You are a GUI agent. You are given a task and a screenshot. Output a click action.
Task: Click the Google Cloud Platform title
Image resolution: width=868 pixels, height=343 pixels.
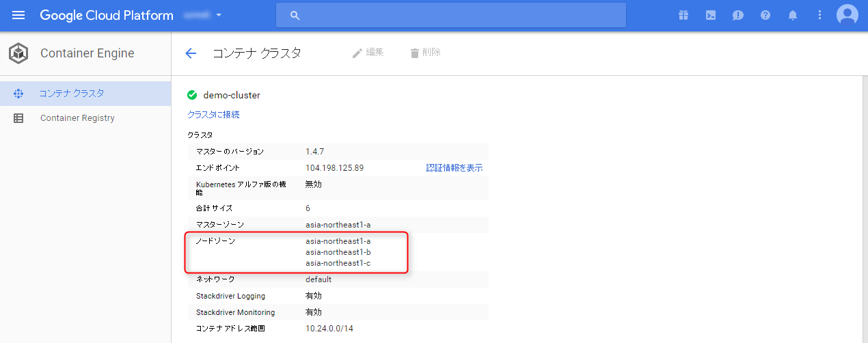pos(107,15)
